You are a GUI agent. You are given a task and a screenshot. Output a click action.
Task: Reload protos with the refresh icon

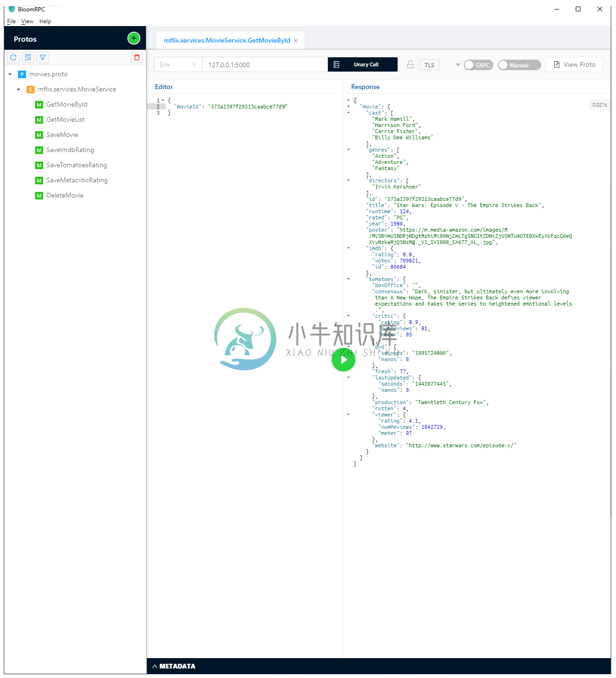(13, 57)
